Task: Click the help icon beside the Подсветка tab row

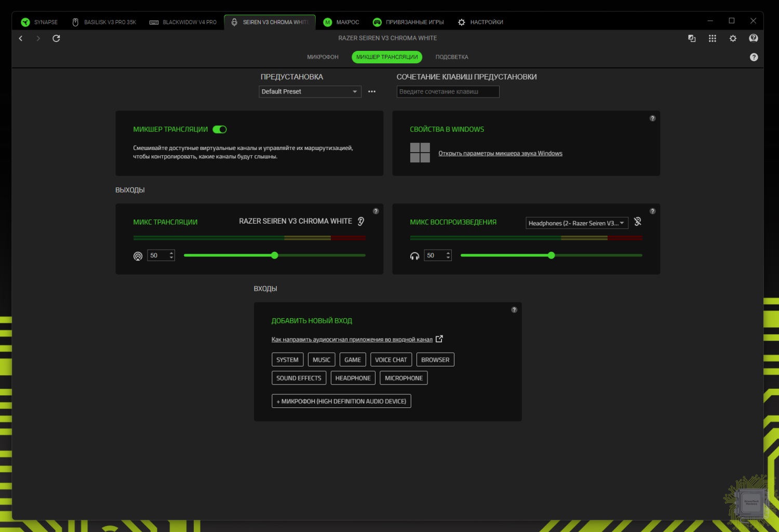Action: 754,57
